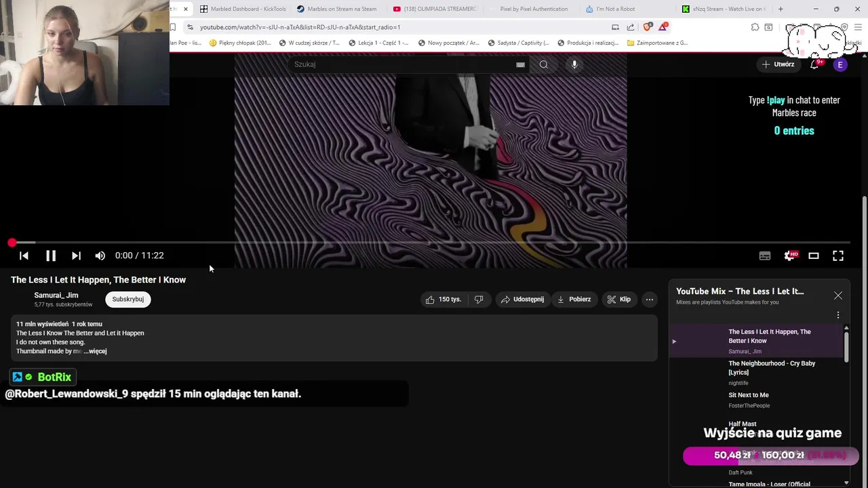Click the playlist scrollbar down arrow
The height and width of the screenshot is (488, 868).
point(846,483)
